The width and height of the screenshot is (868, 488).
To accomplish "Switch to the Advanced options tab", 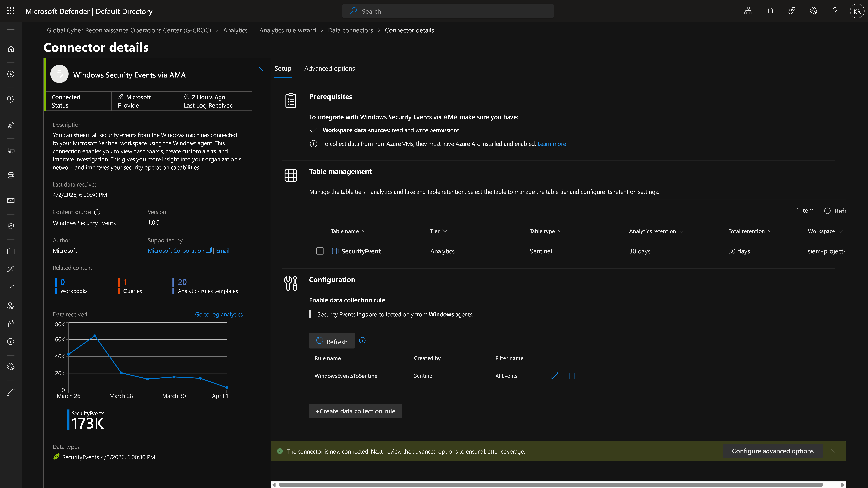I will coord(329,68).
